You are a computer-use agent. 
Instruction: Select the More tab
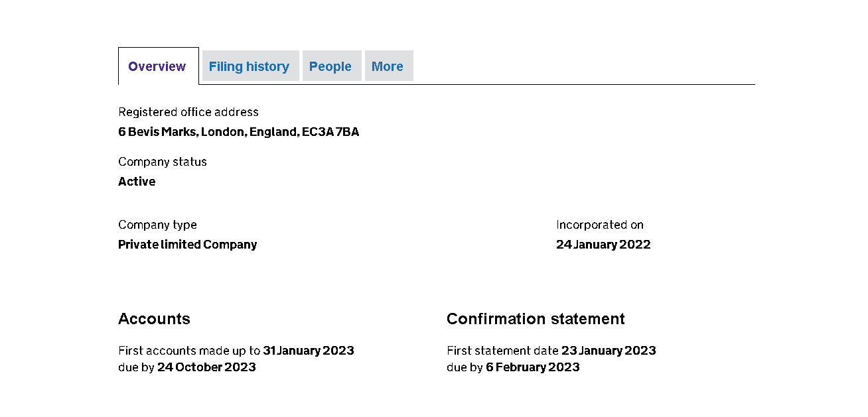coord(388,66)
